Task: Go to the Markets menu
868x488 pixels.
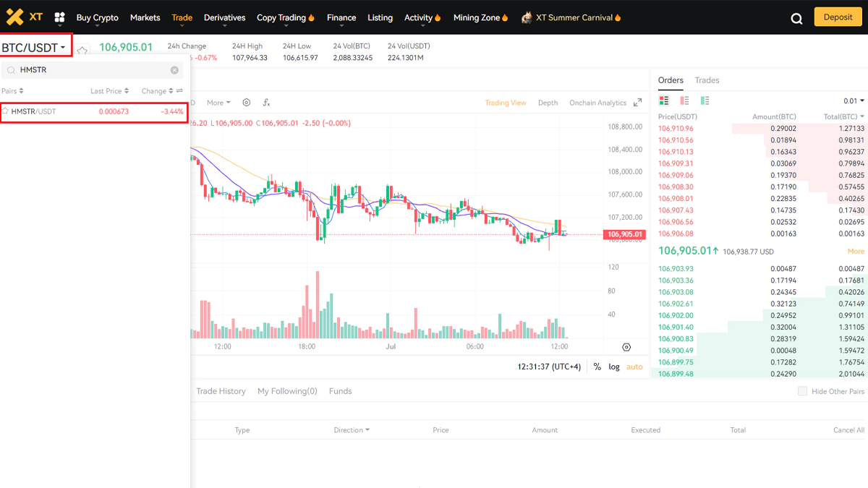Action: coord(145,17)
